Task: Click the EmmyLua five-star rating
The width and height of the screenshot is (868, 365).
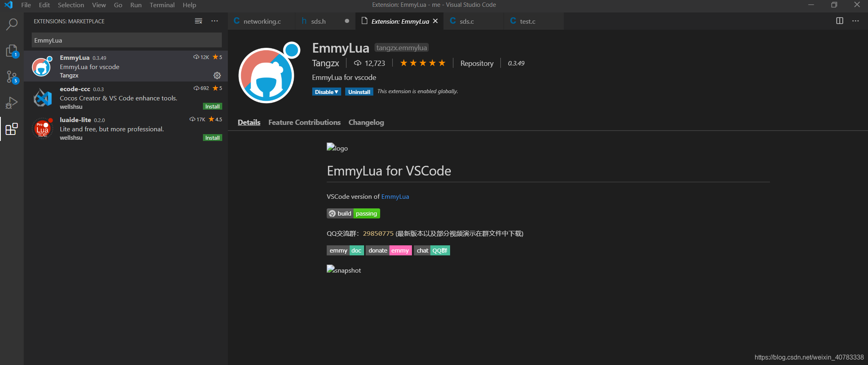Action: 423,63
